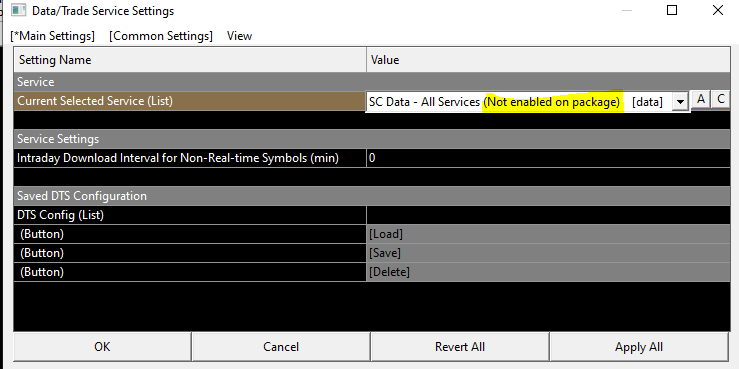Open the View menu

click(239, 36)
